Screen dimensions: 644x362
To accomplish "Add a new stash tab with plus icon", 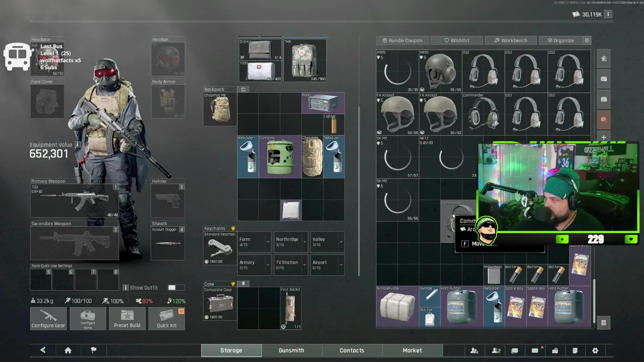I will click(604, 137).
